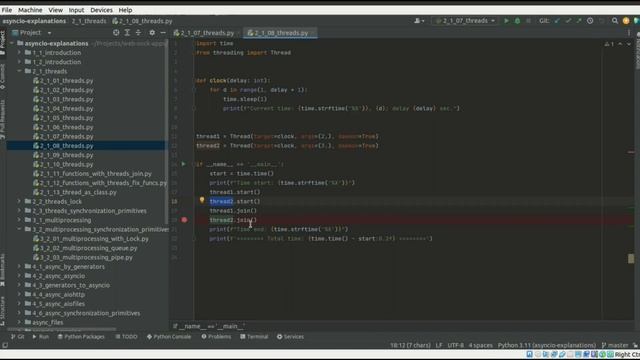
Task: Rollback changes with Git undo icon
Action: pyautogui.click(x=601, y=21)
